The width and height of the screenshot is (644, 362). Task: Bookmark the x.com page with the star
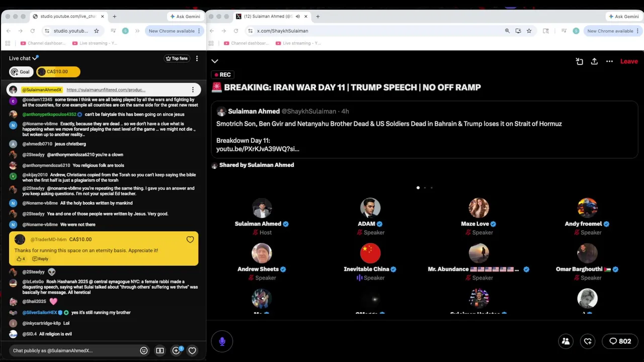529,31
